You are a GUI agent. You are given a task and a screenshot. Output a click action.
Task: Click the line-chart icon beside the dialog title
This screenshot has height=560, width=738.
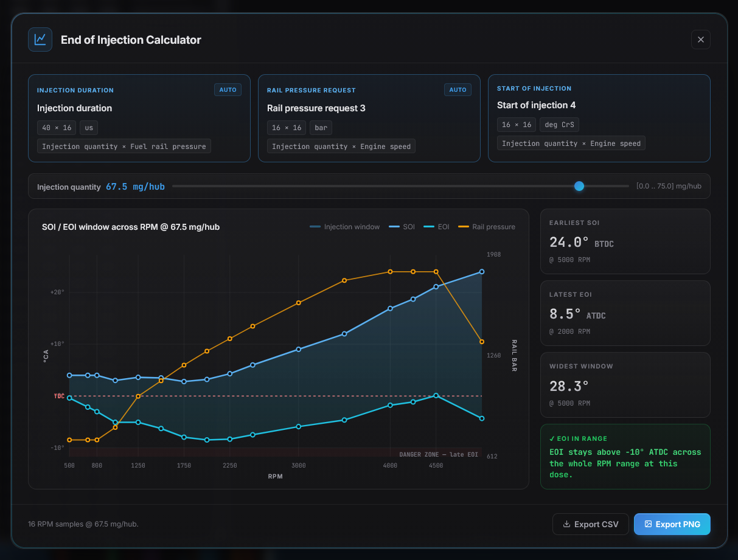(x=40, y=40)
